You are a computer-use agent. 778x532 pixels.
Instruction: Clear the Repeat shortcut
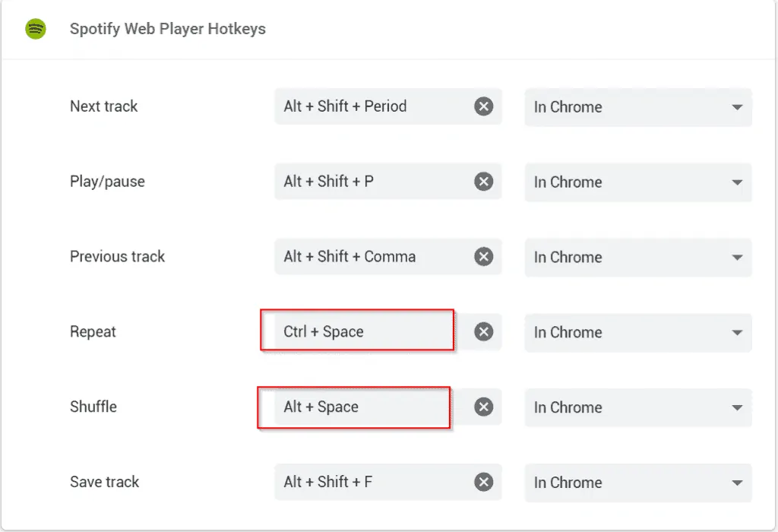[x=484, y=332]
